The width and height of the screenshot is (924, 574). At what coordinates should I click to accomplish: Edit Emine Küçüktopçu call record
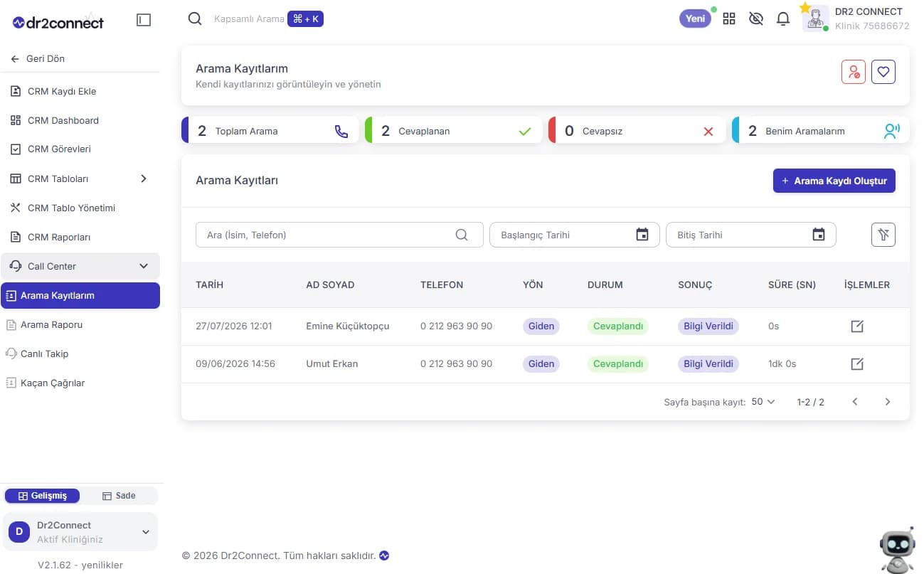click(857, 326)
